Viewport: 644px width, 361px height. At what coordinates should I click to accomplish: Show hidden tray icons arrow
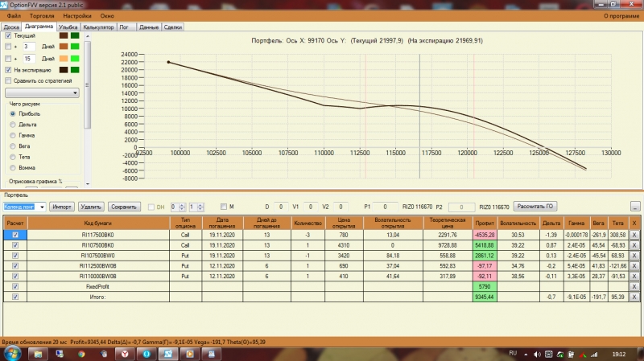click(526, 354)
